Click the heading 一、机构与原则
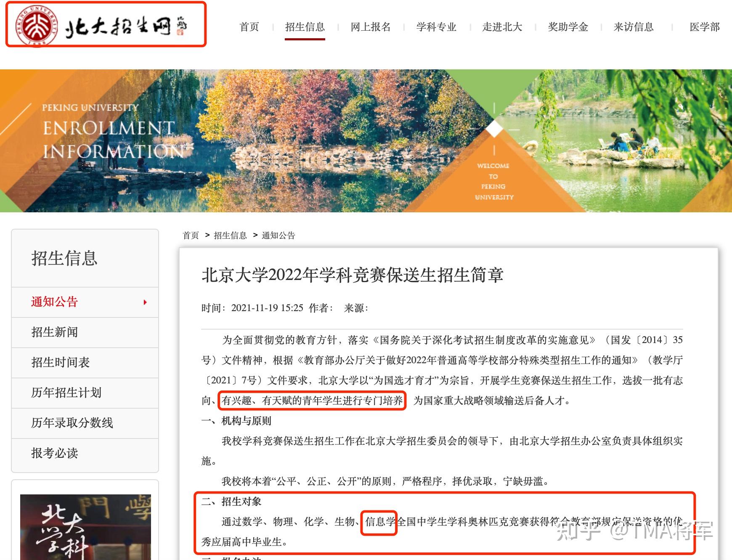732x560 pixels. pyautogui.click(x=236, y=421)
